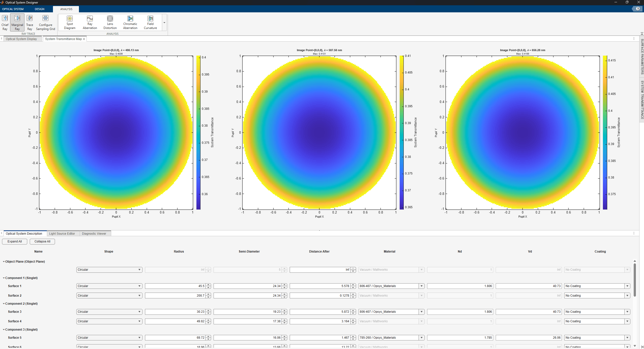Expand the Analysis gallery dropdown arrow
Image resolution: width=644 pixels, height=349 pixels.
pyautogui.click(x=164, y=23)
